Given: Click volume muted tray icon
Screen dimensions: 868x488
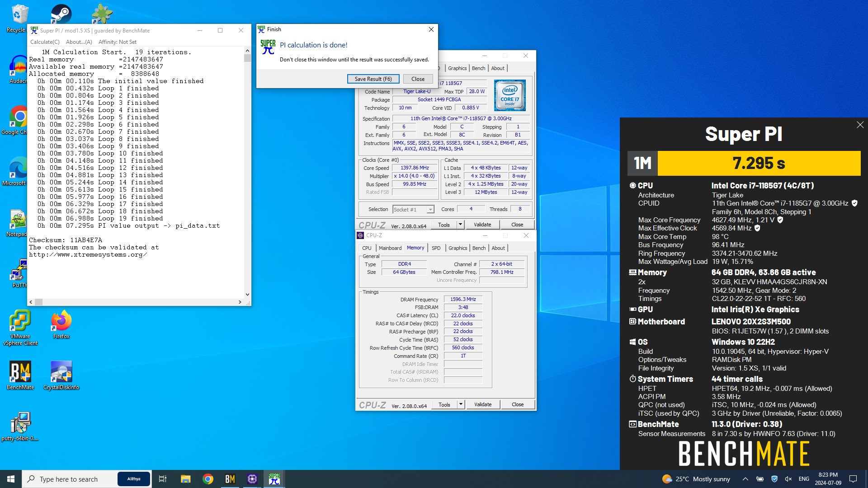Looking at the screenshot, I should 788,479.
